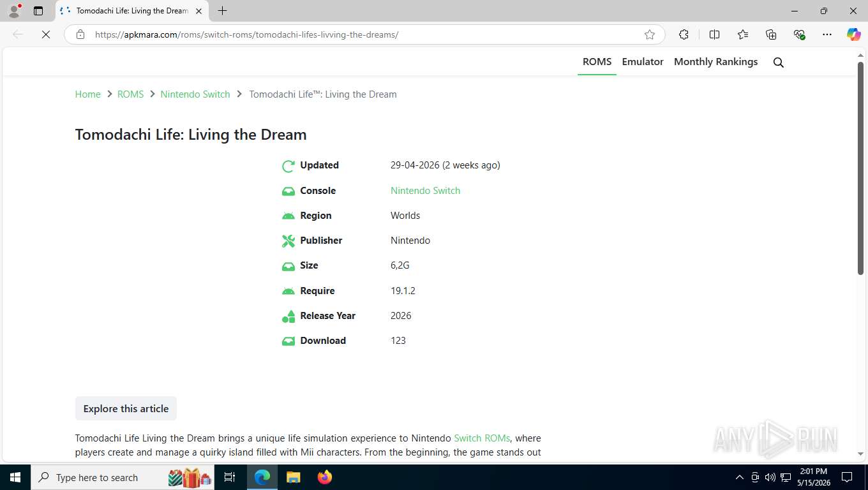Select the require value 19.1.2
This screenshot has height=490, width=868.
[403, 291]
